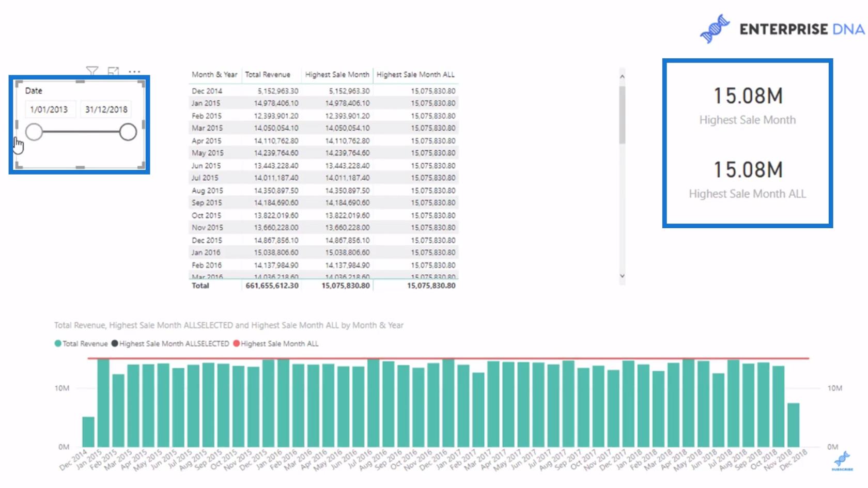The height and width of the screenshot is (488, 868).
Task: Click the Total row label
Action: pyautogui.click(x=200, y=286)
